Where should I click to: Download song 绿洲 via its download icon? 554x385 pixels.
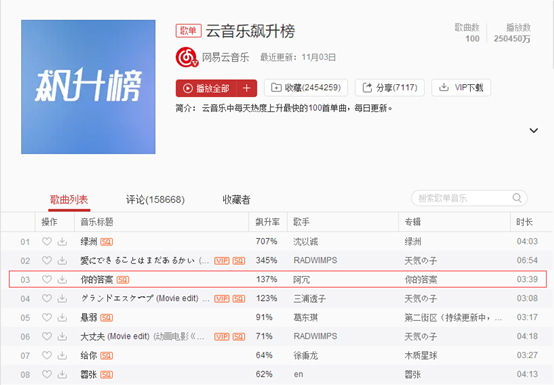(62, 242)
